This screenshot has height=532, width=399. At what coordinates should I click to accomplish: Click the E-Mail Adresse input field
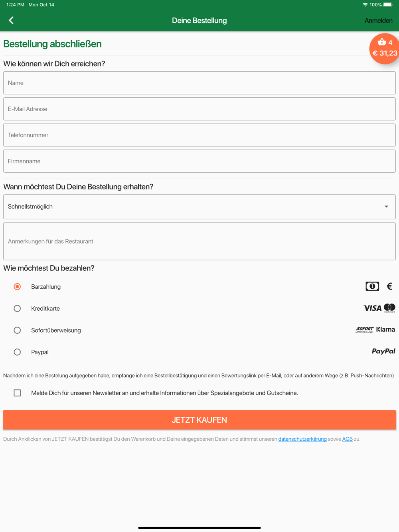click(x=199, y=109)
